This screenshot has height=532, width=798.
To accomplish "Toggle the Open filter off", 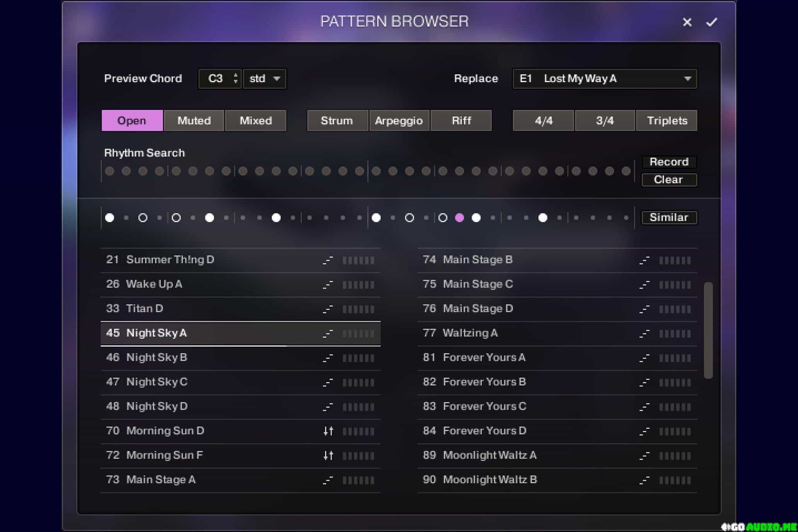I will (x=132, y=121).
